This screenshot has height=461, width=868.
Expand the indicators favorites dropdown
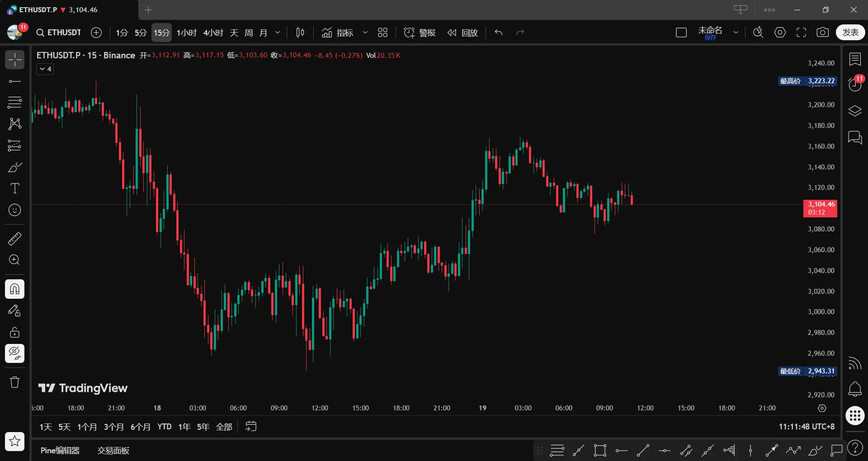point(365,33)
